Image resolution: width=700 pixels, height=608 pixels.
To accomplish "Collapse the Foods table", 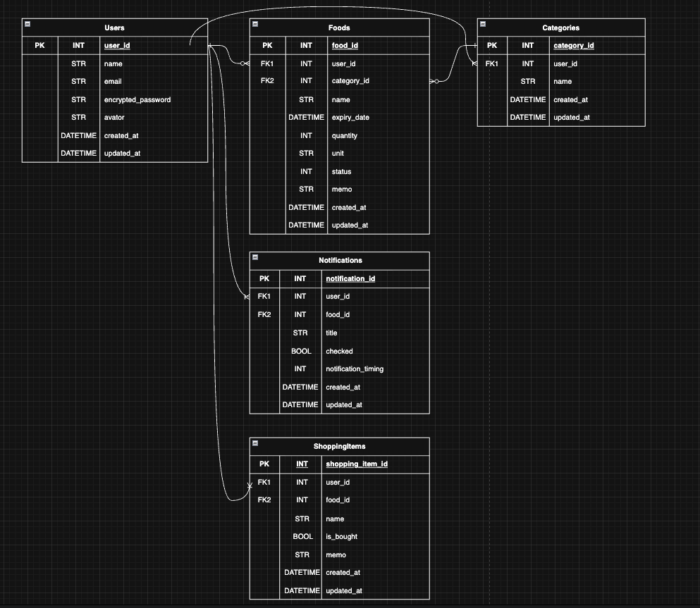I will (x=255, y=24).
